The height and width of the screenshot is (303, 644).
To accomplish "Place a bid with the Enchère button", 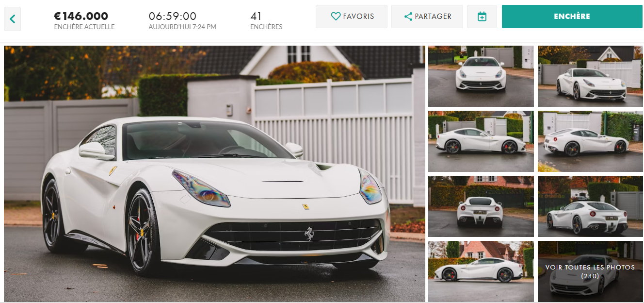I will tap(572, 17).
